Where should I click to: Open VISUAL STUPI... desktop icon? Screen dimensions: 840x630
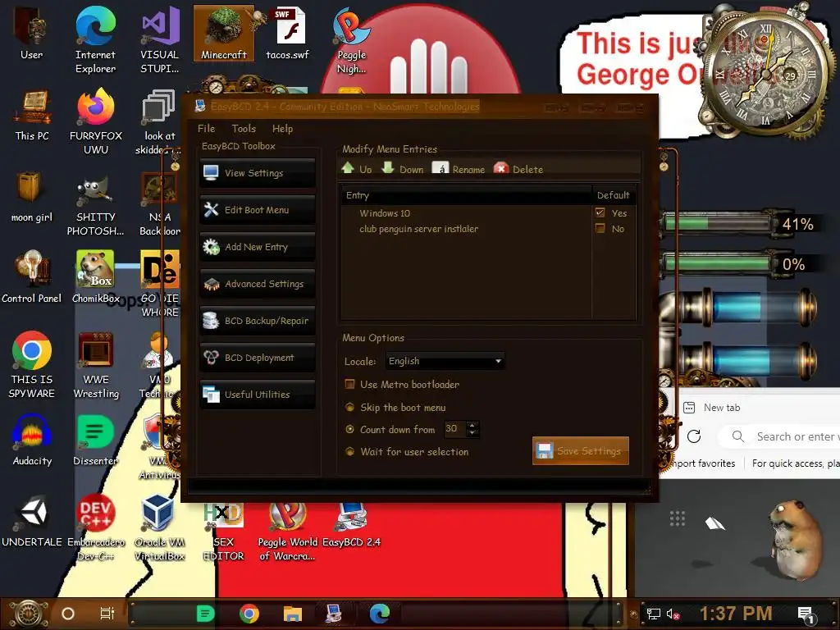point(160,40)
